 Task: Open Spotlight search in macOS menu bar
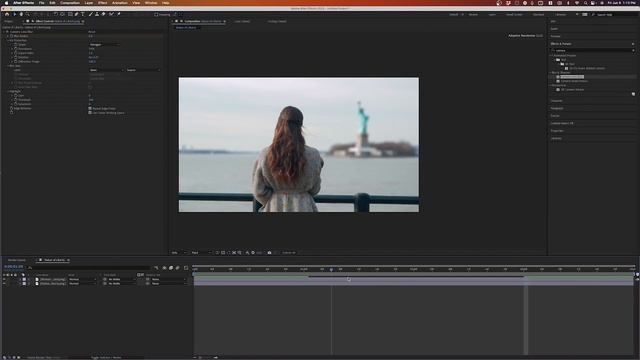(x=585, y=3)
